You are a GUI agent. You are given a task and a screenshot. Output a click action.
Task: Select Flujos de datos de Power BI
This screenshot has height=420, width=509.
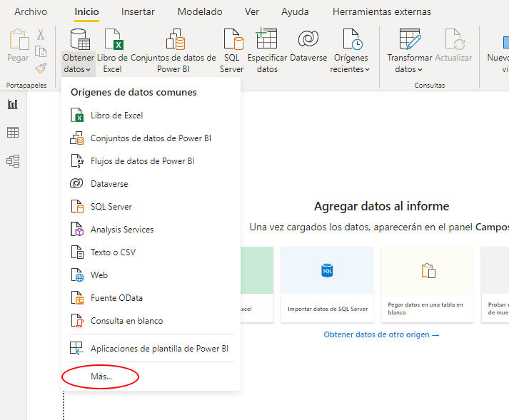151,161
